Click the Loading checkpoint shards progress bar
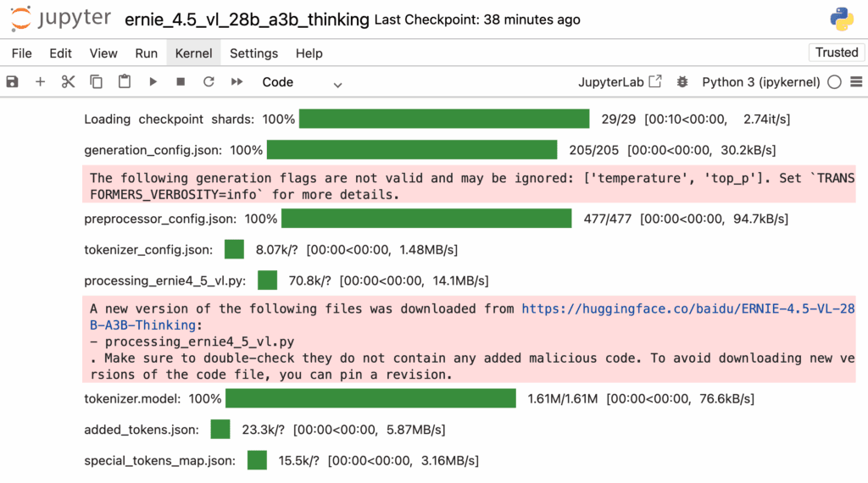The width and height of the screenshot is (868, 483). pos(444,119)
